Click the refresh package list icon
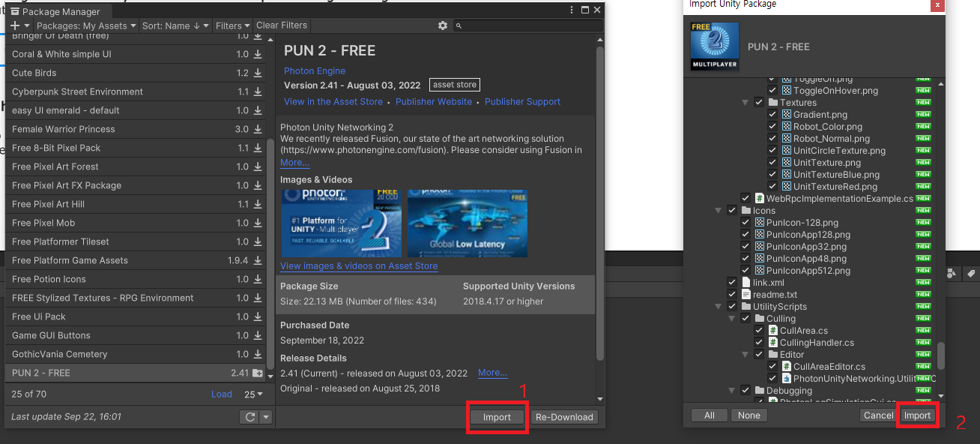This screenshot has height=444, width=980. tap(250, 417)
